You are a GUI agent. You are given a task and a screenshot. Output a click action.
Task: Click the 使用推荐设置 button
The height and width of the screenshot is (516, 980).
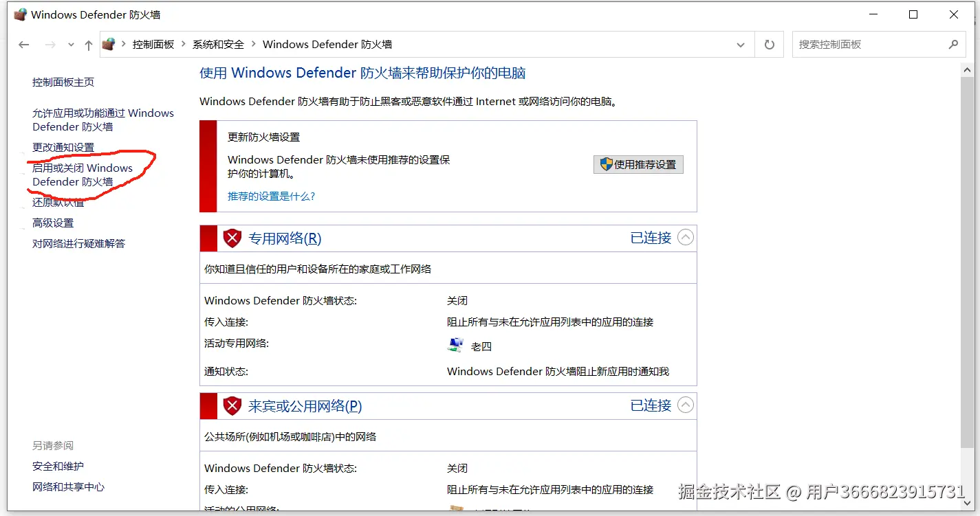pos(638,164)
